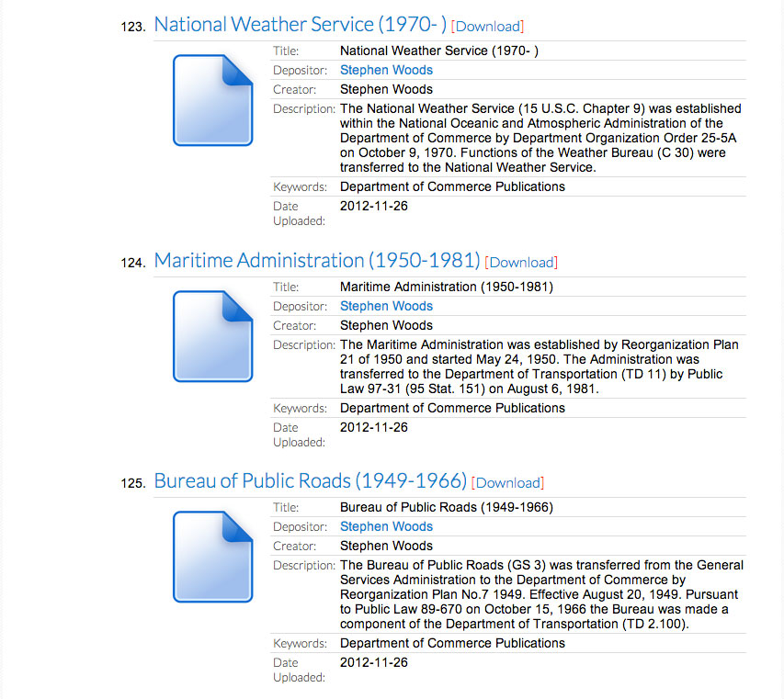Click the result number 123.
Viewport: 784px width, 699px height.
coord(132,27)
